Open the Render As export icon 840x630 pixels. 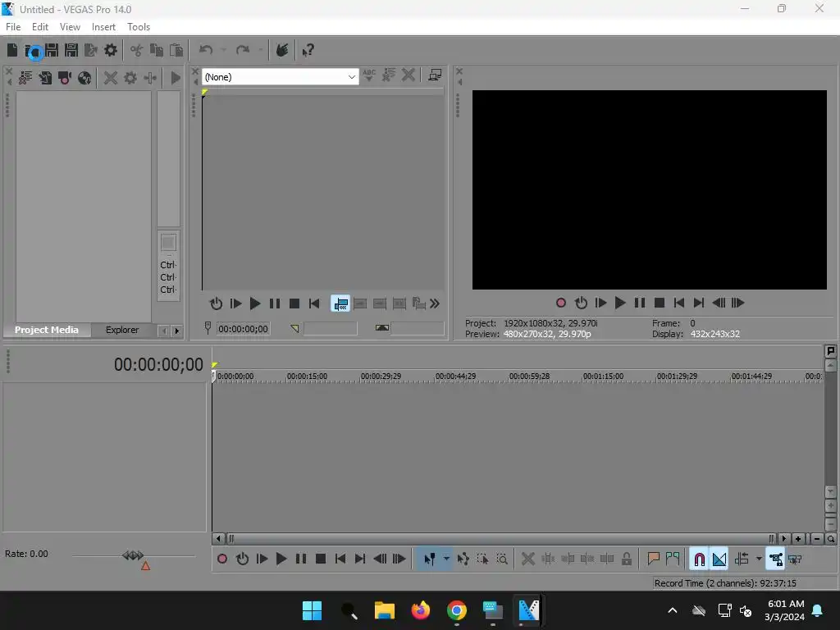(x=91, y=50)
